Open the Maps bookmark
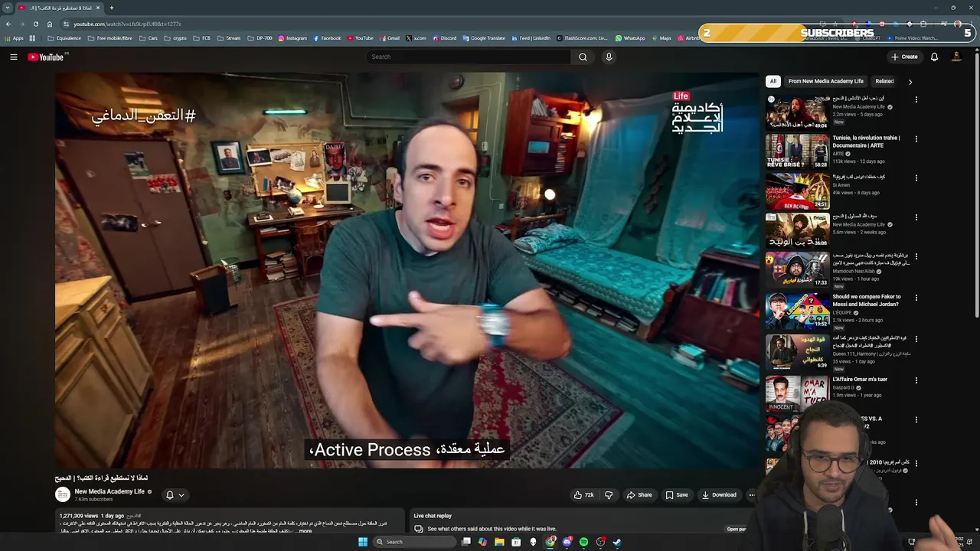The image size is (980, 551). pos(661,38)
